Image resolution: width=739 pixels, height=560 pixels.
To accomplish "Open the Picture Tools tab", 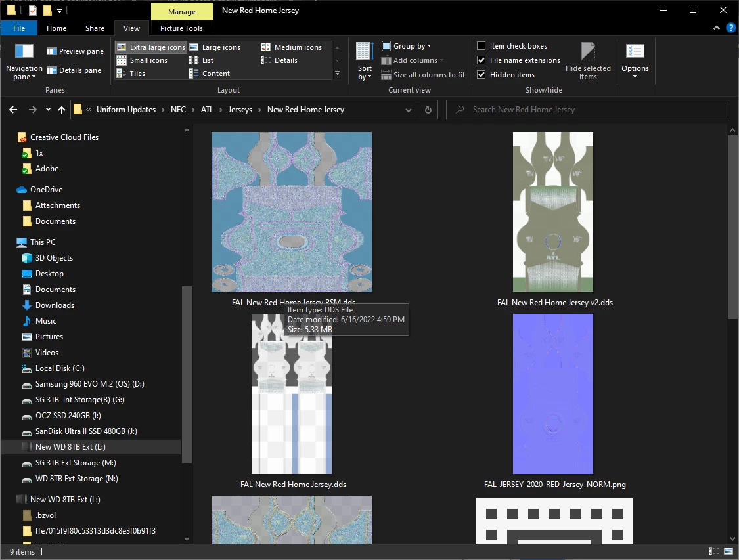I will (181, 28).
